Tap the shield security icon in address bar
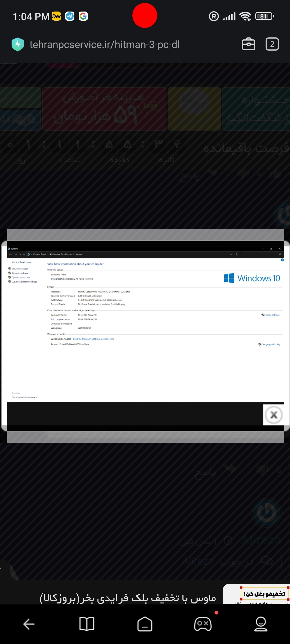 (18, 44)
